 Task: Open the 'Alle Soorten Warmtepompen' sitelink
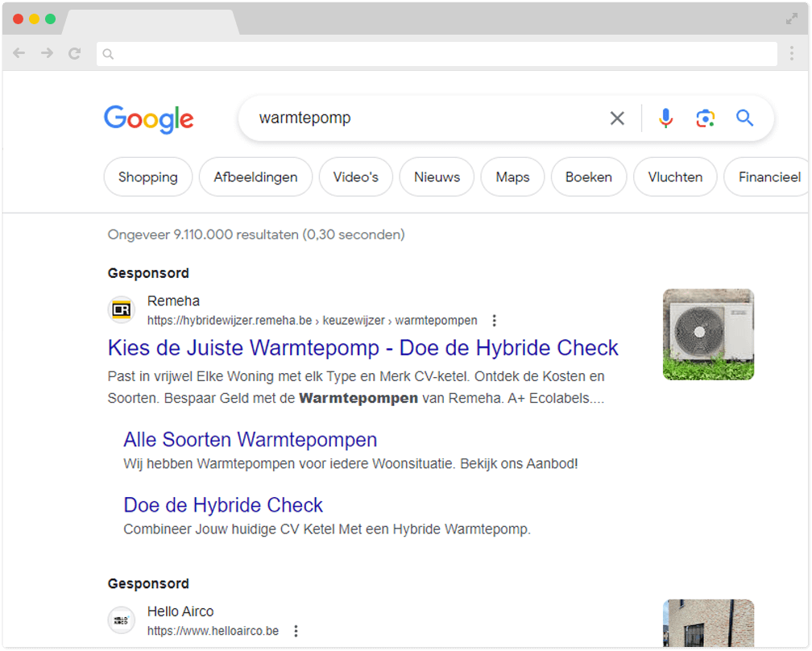(250, 440)
